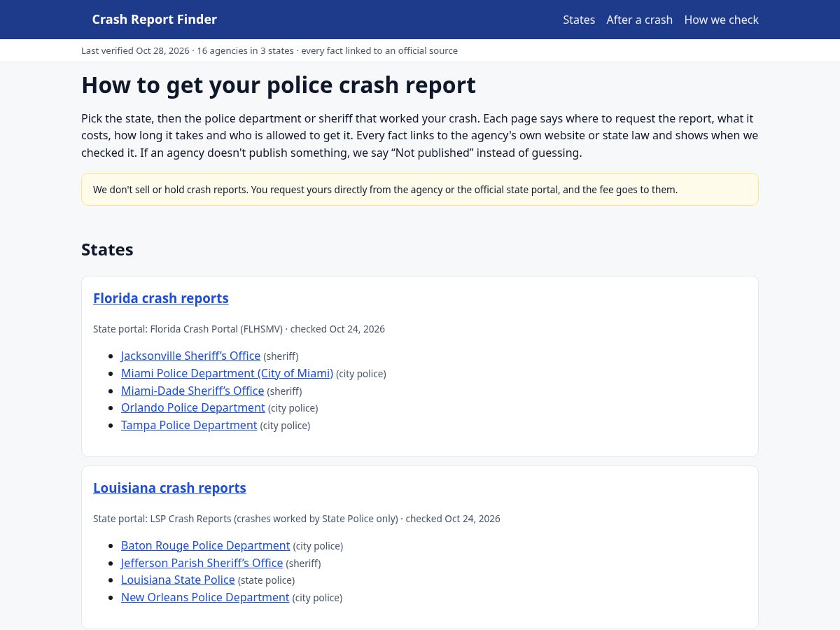Open the Louisiana crash reports heading link
Image resolution: width=840 pixels, height=630 pixels.
click(x=169, y=488)
